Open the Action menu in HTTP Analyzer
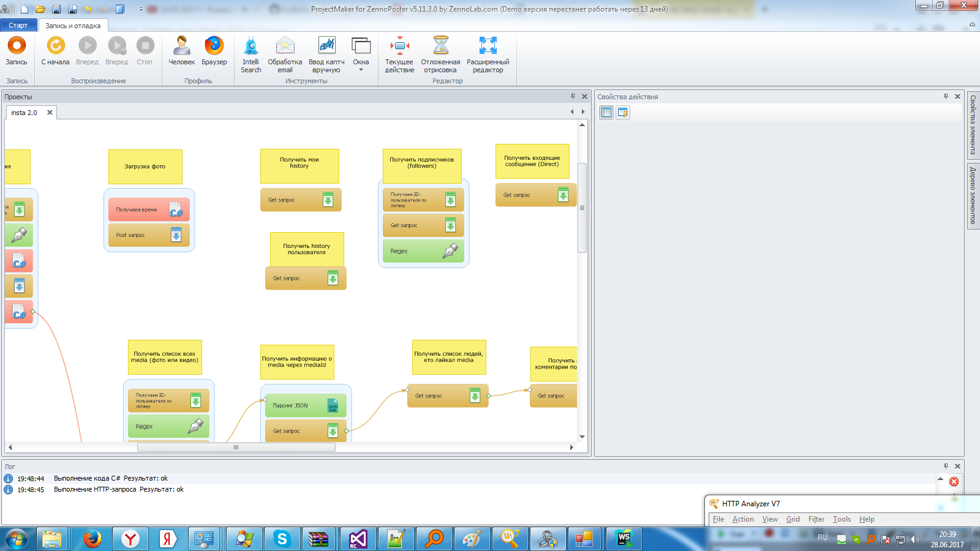980x551 pixels. [x=743, y=519]
